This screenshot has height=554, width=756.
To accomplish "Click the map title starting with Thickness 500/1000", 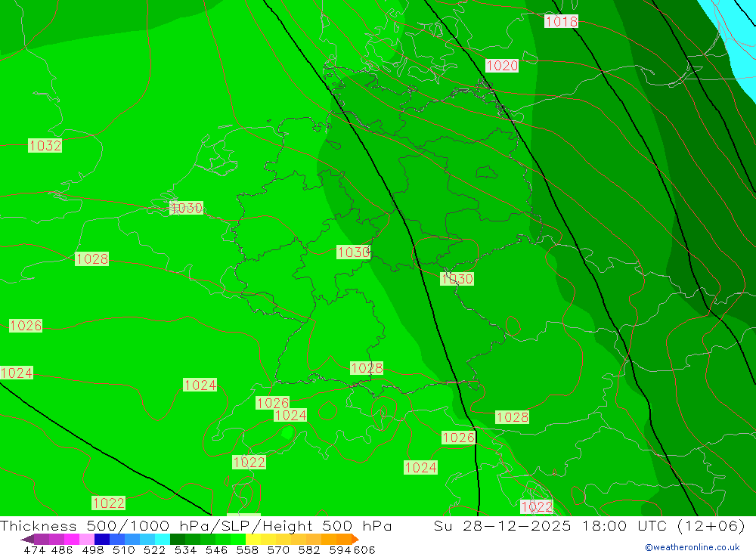I will click(x=196, y=525).
